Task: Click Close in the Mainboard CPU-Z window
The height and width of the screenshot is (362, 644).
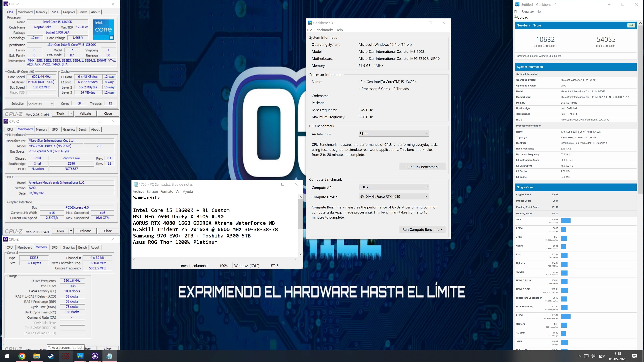Action: (108, 231)
